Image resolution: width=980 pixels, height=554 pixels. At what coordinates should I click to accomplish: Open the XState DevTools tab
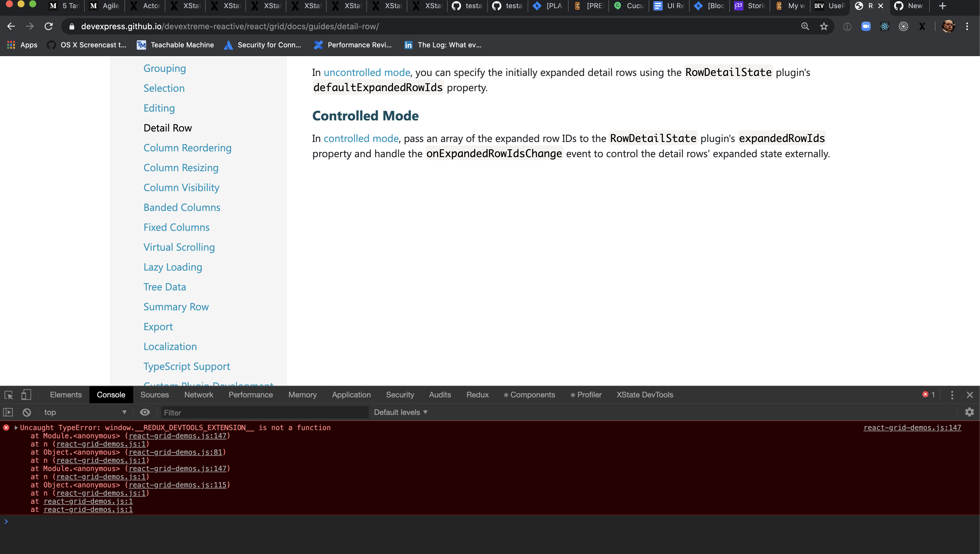(x=645, y=395)
